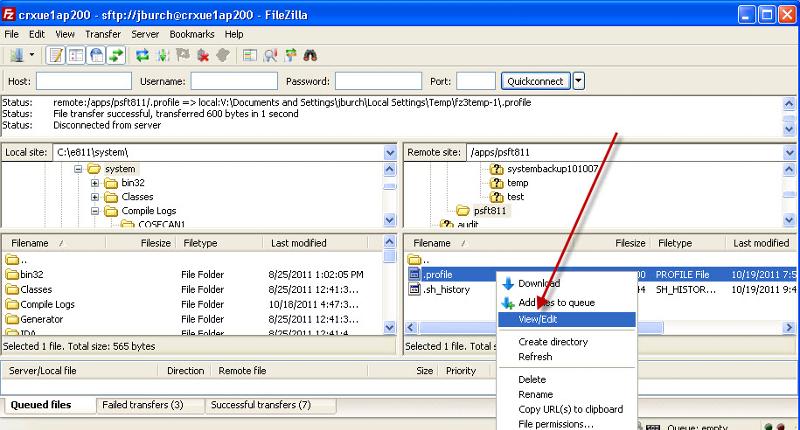Toggle the message log display
800x430 pixels.
coord(56,55)
